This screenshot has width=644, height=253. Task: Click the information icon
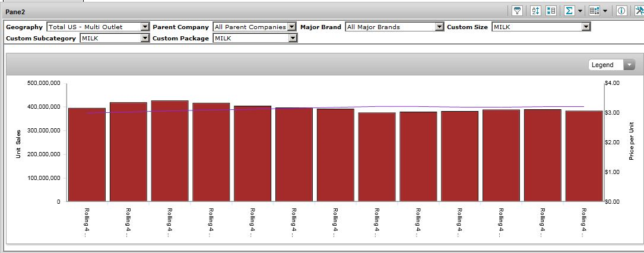[x=621, y=11]
